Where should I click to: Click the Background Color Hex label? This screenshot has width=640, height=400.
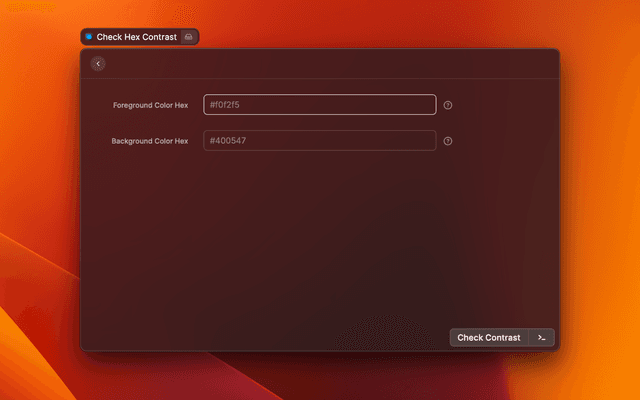coord(149,141)
